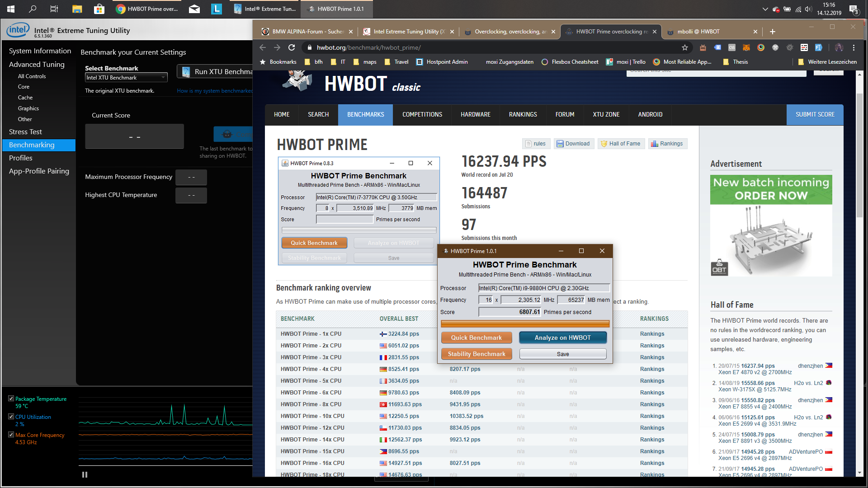Run XTU Benchmark in Intel XTU

tap(216, 71)
